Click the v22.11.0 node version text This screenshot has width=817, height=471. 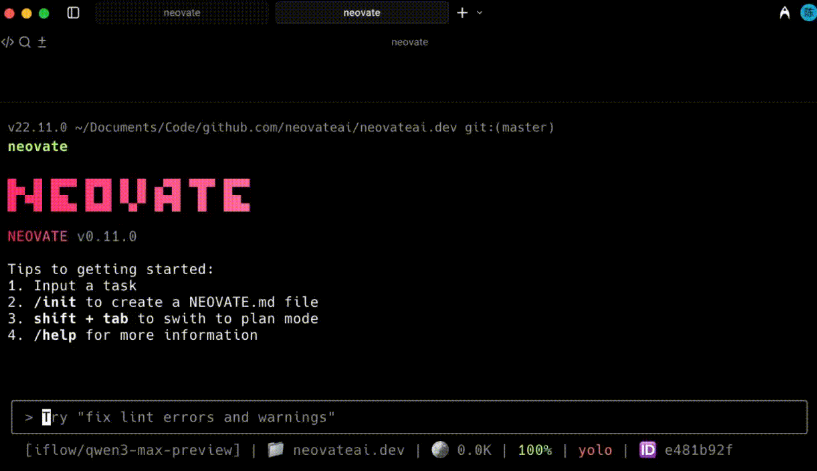tap(37, 128)
